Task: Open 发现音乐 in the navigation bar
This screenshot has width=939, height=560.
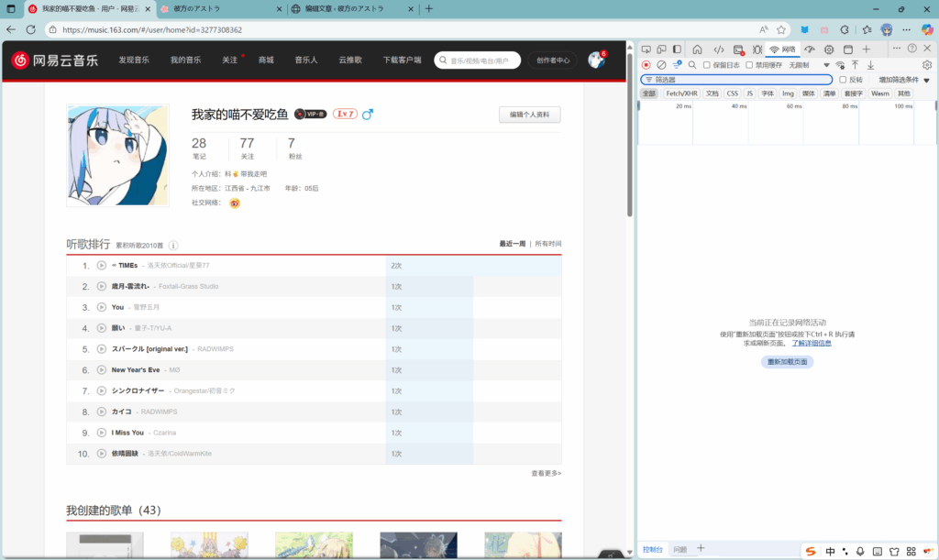Action: 134,60
